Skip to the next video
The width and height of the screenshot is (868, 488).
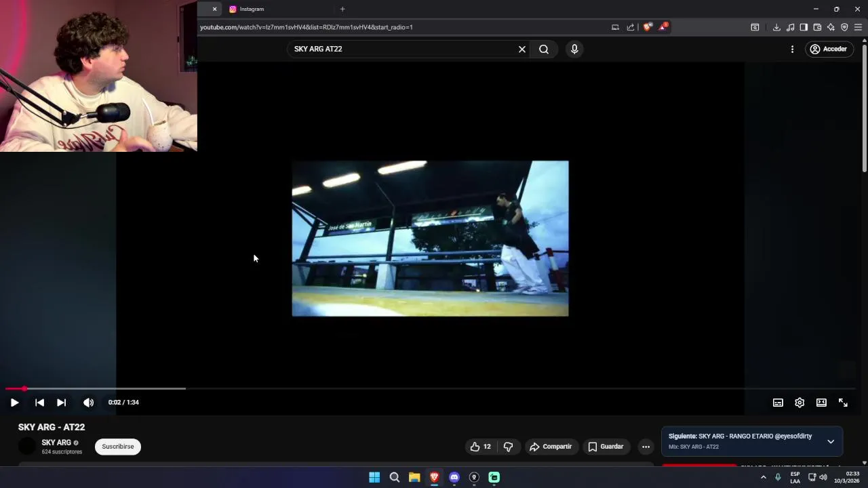[x=61, y=403]
